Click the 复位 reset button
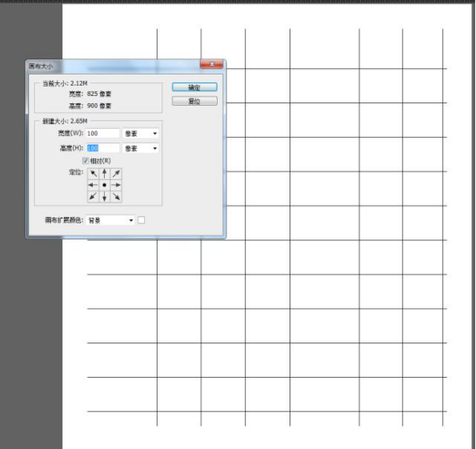 pyautogui.click(x=194, y=101)
